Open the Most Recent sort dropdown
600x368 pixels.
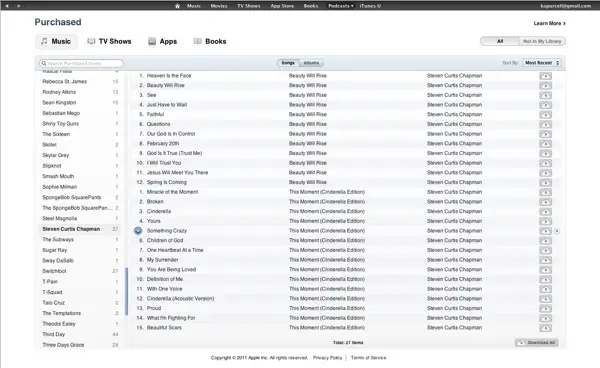[x=542, y=63]
